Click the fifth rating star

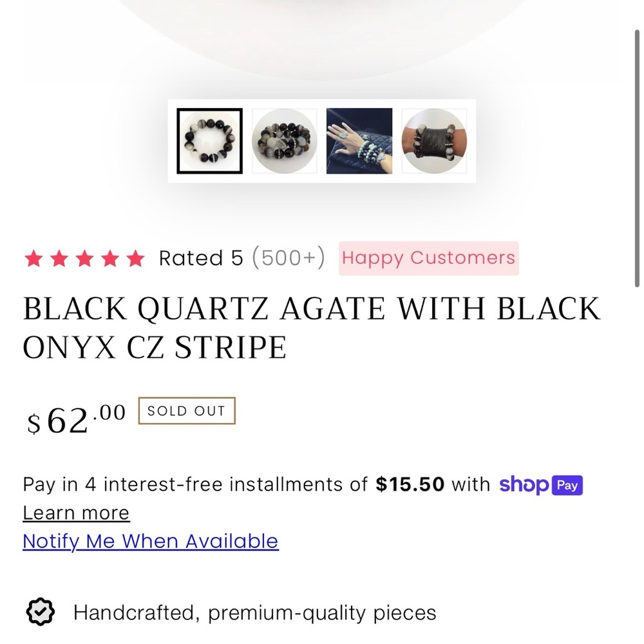pyautogui.click(x=135, y=258)
